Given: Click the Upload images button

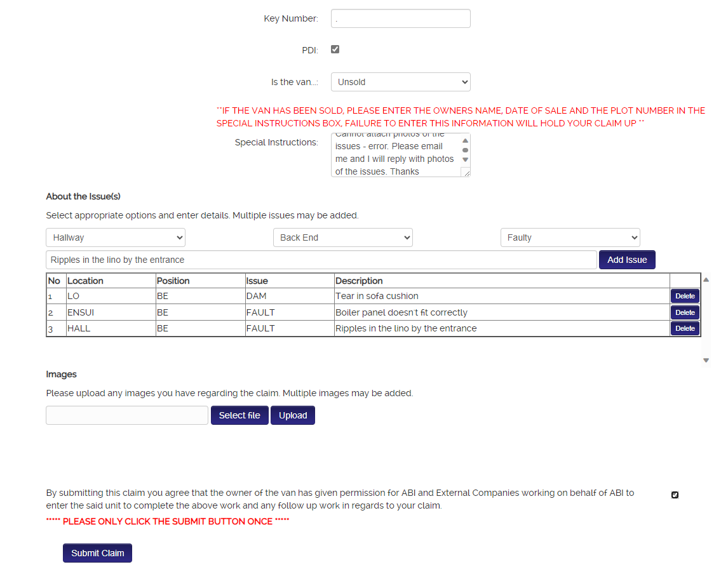Looking at the screenshot, I should tap(293, 415).
